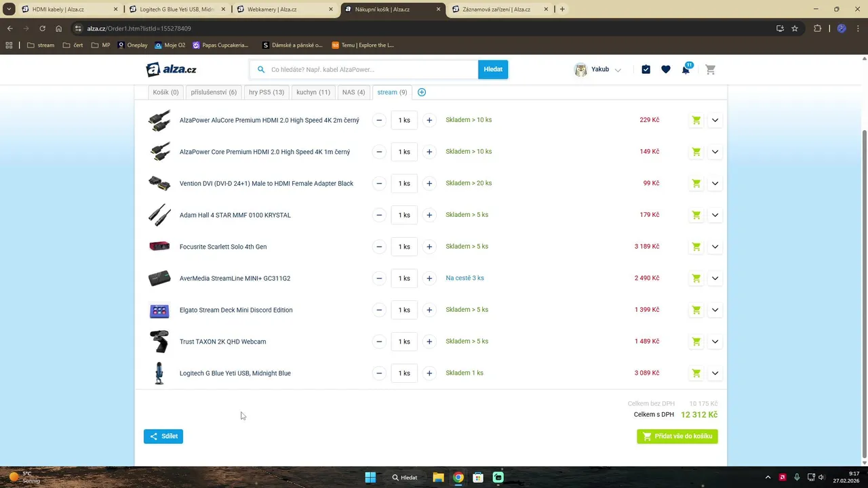Expand options for Vention DVI adapter
Screen dimensions: 868x488
coord(715,184)
